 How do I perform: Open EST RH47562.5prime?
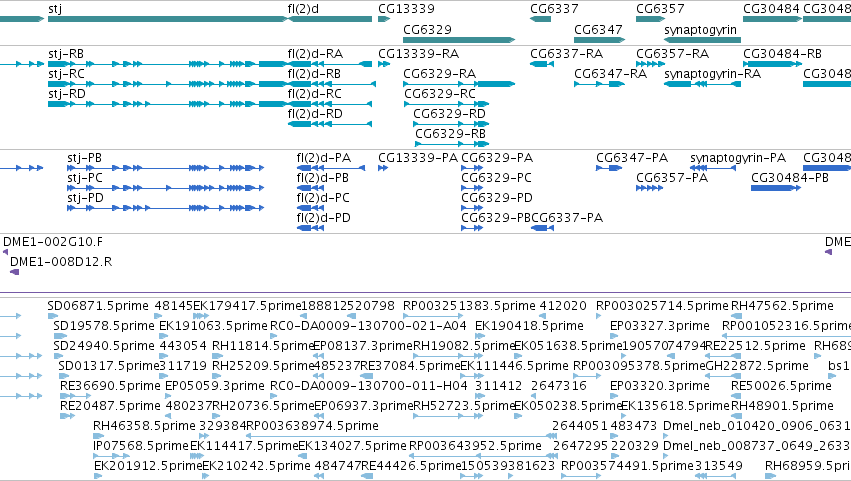(x=782, y=306)
